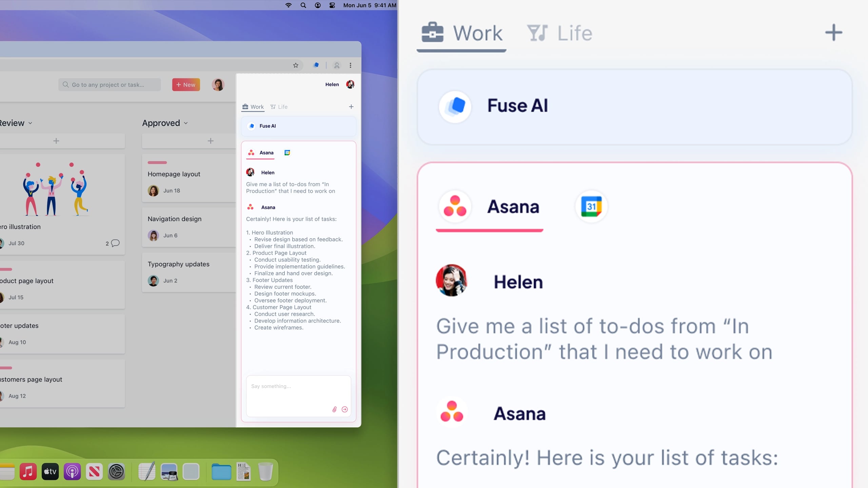Add a new card under Approved column

point(211,140)
